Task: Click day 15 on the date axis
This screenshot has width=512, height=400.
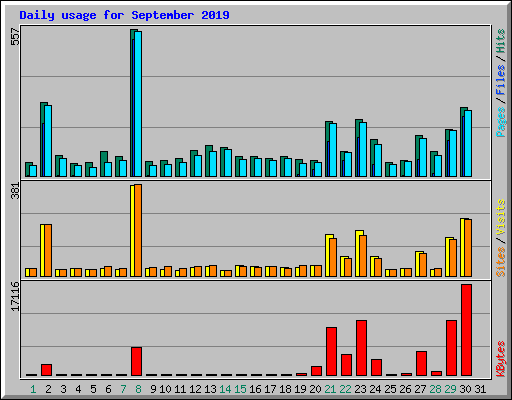Action: coord(240,389)
